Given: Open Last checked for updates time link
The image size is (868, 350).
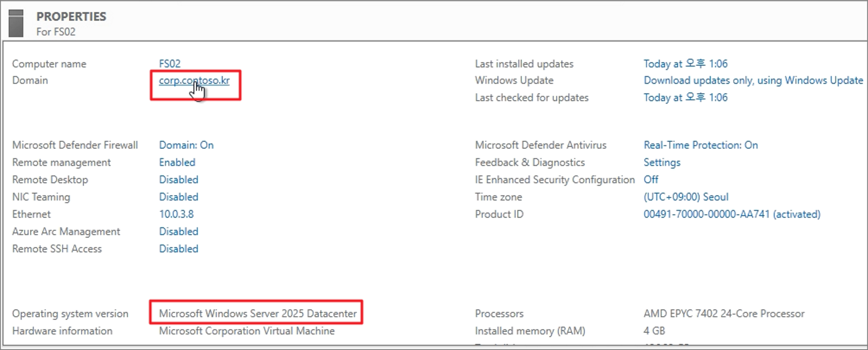Looking at the screenshot, I should 685,97.
